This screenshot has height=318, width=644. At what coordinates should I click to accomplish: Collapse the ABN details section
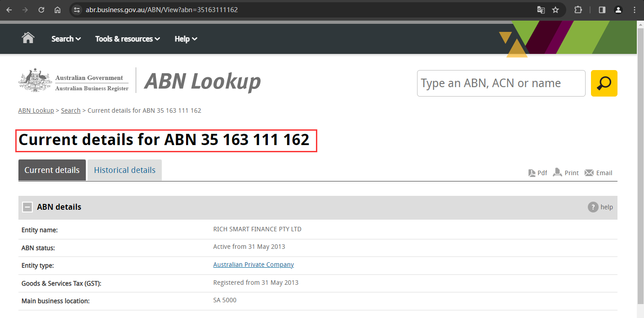point(27,207)
